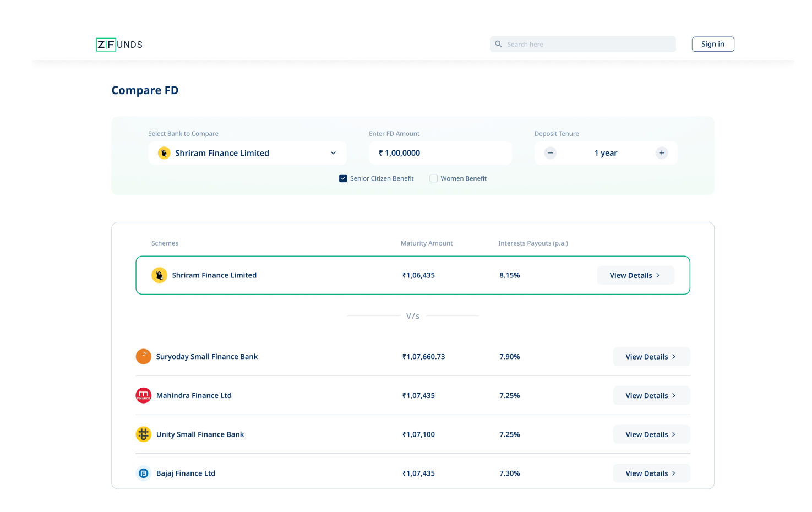View details for Bajaj Finance Ltd
This screenshot has height=512, width=812.
(x=651, y=473)
